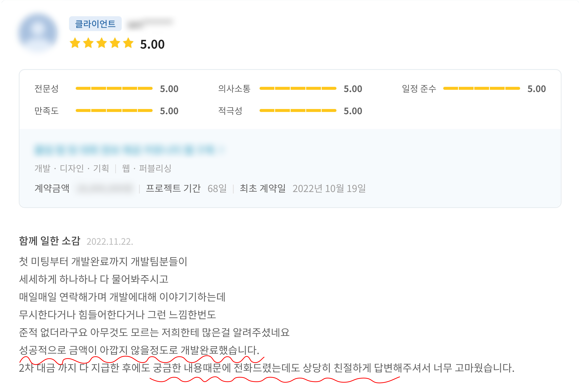The width and height of the screenshot is (579, 392).
Task: Click the first yellow rating star
Action: coord(75,43)
